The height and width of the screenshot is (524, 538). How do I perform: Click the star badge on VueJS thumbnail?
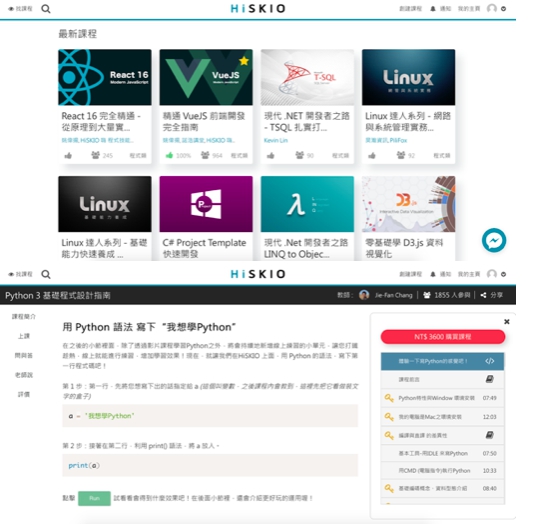[244, 61]
